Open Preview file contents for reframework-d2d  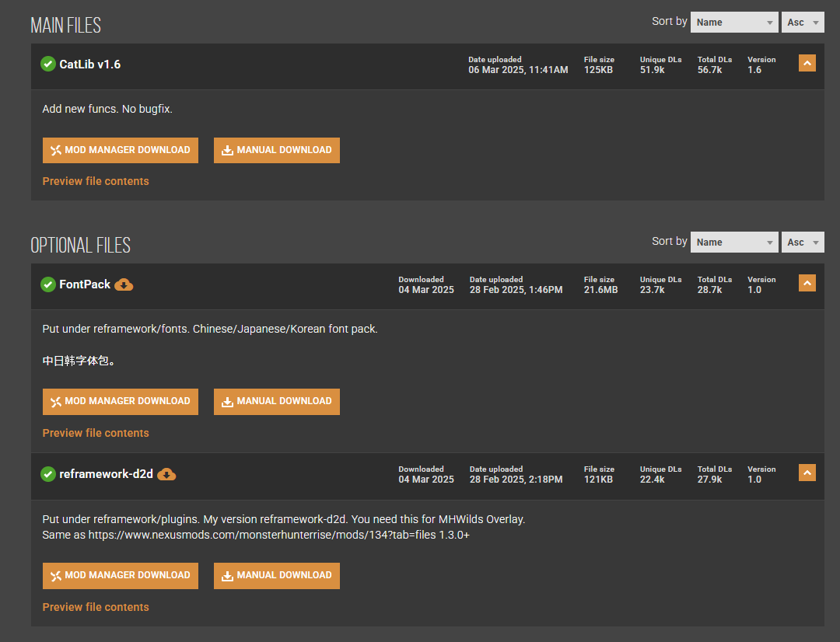tap(96, 607)
